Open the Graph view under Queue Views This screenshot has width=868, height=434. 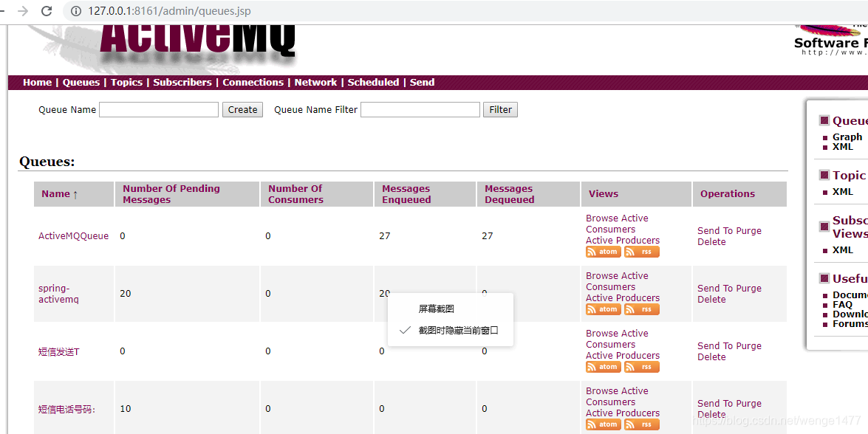coord(847,137)
